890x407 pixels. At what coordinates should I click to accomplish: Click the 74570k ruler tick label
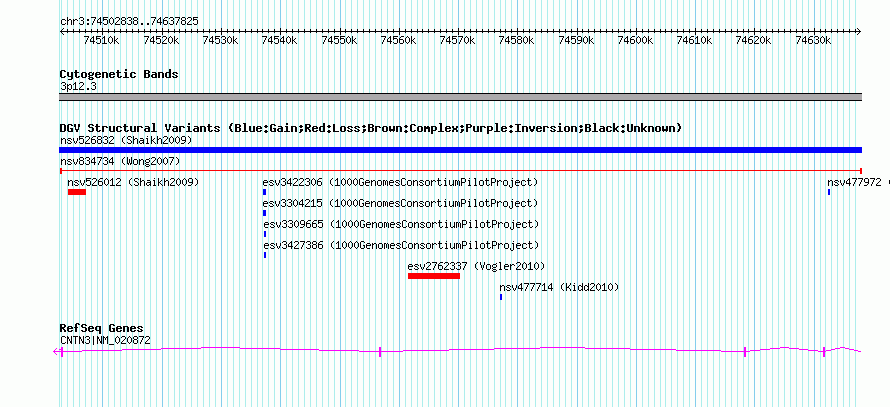[x=457, y=40]
